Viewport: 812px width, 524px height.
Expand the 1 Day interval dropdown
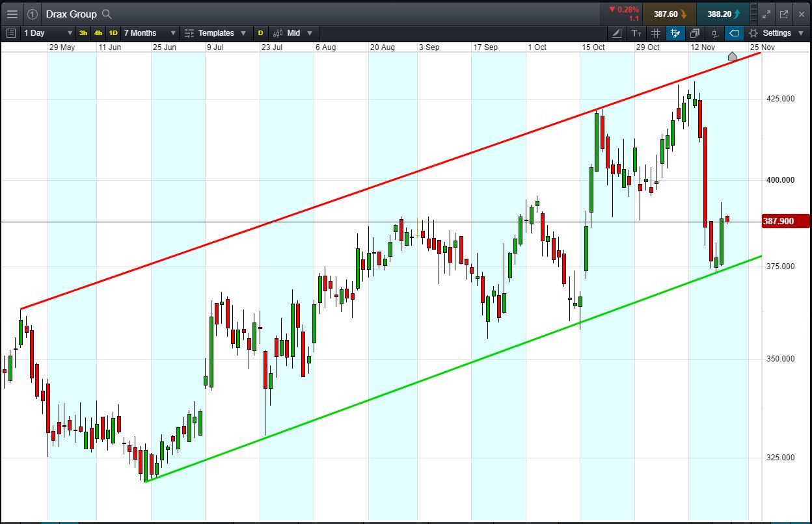coord(48,33)
